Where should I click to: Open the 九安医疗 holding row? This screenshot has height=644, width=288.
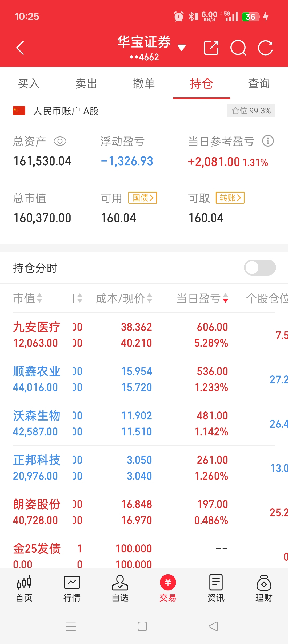coord(144,335)
